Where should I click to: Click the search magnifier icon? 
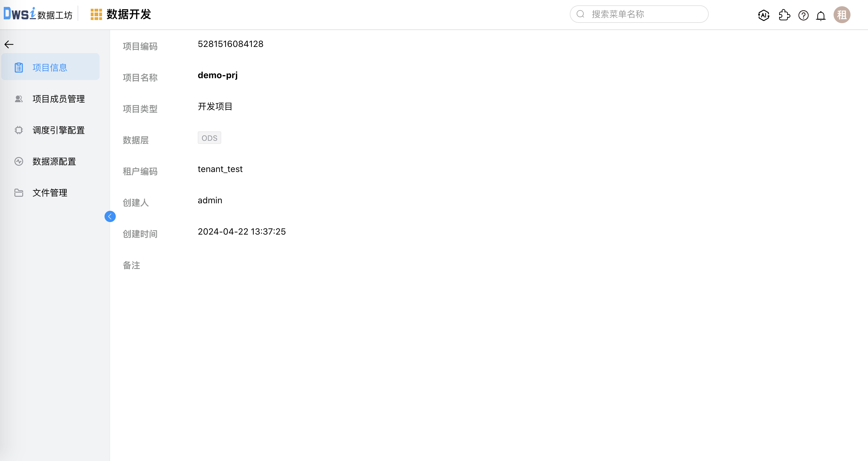click(x=580, y=14)
